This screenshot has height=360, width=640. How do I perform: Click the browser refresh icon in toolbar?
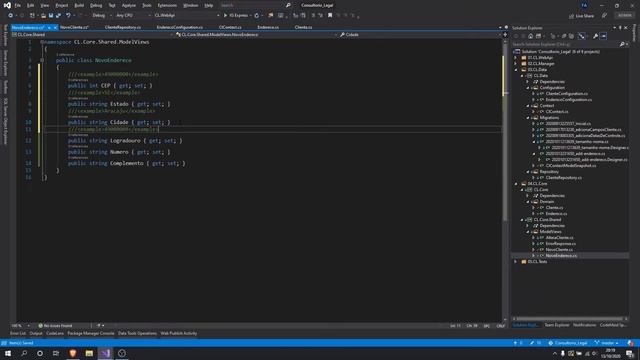(x=257, y=16)
